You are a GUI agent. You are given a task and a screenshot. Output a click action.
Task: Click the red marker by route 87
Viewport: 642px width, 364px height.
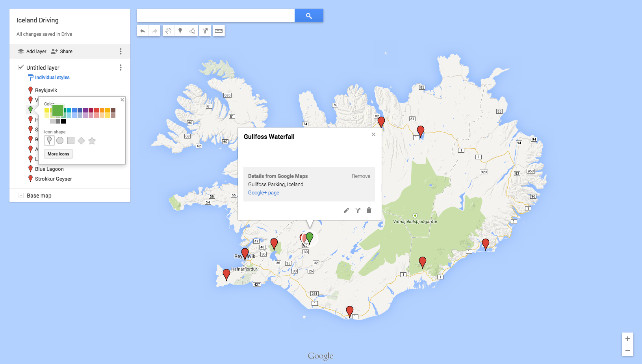point(421,131)
